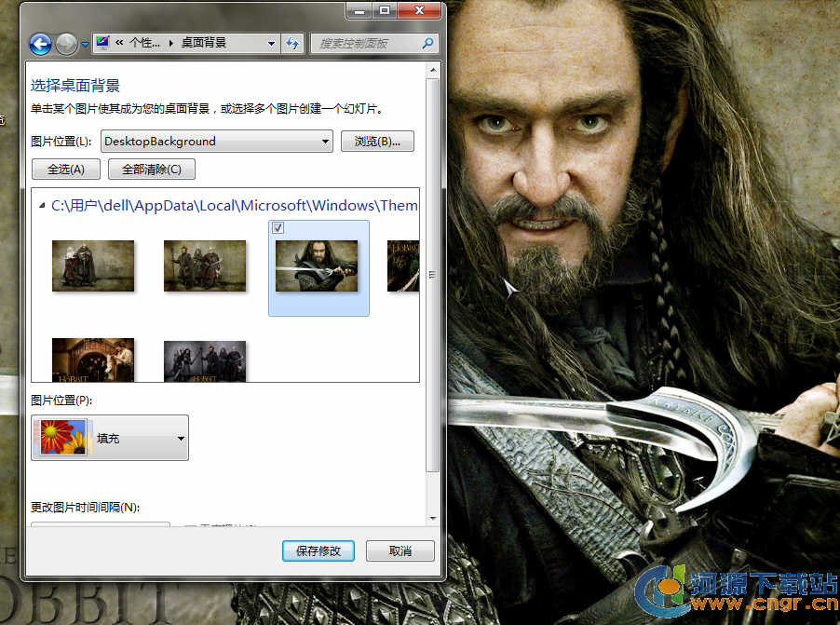Image resolution: width=840 pixels, height=625 pixels.
Task: Open the 填充 picture position dropdown
Action: pos(110,438)
